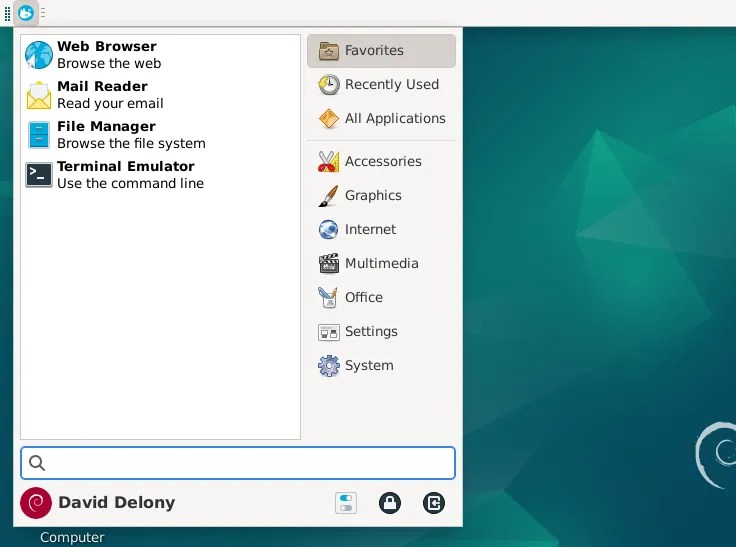Click the Favorites folder icon
This screenshot has width=736, height=547.
coord(329,51)
